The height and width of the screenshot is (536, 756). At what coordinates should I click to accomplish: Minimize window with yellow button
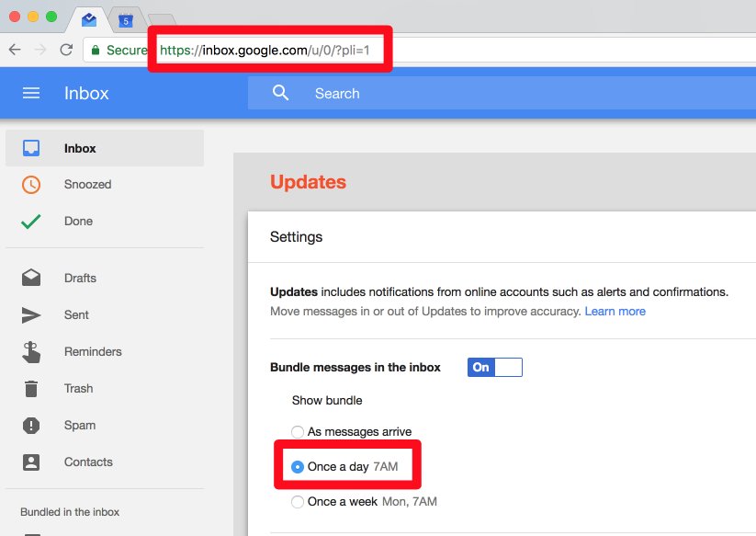pos(33,17)
